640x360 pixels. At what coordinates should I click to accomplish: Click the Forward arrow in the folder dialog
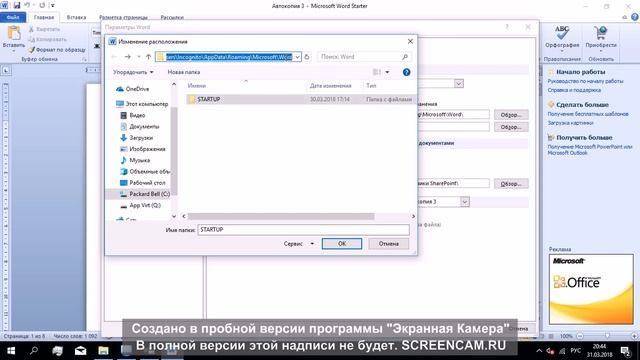(128, 57)
